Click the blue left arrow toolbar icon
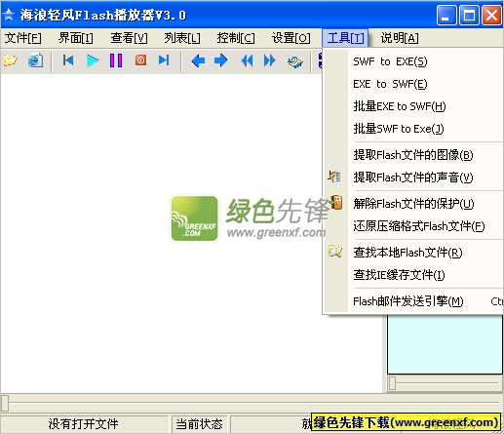The image size is (504, 434). point(198,60)
